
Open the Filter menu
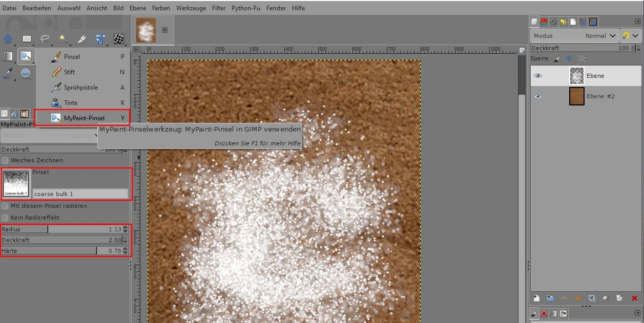tap(219, 8)
